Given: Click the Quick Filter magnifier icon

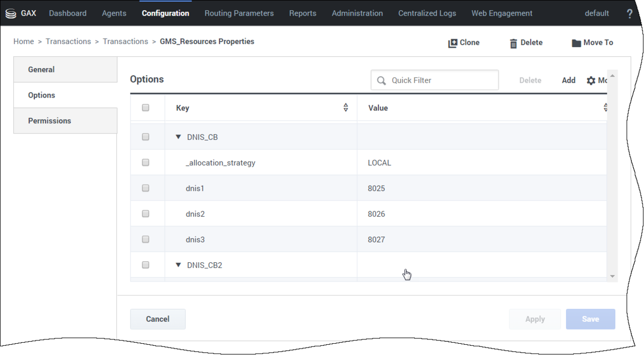Looking at the screenshot, I should [x=382, y=80].
